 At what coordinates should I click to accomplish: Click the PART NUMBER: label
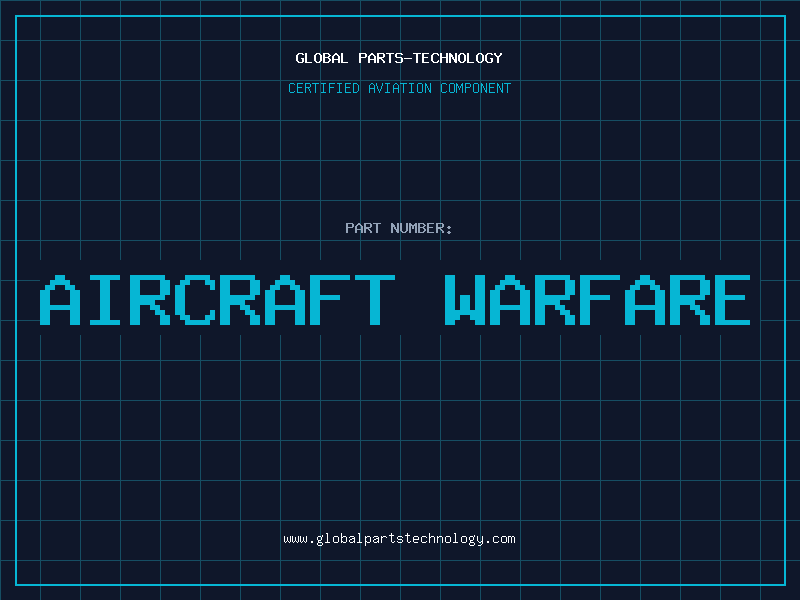(399, 228)
